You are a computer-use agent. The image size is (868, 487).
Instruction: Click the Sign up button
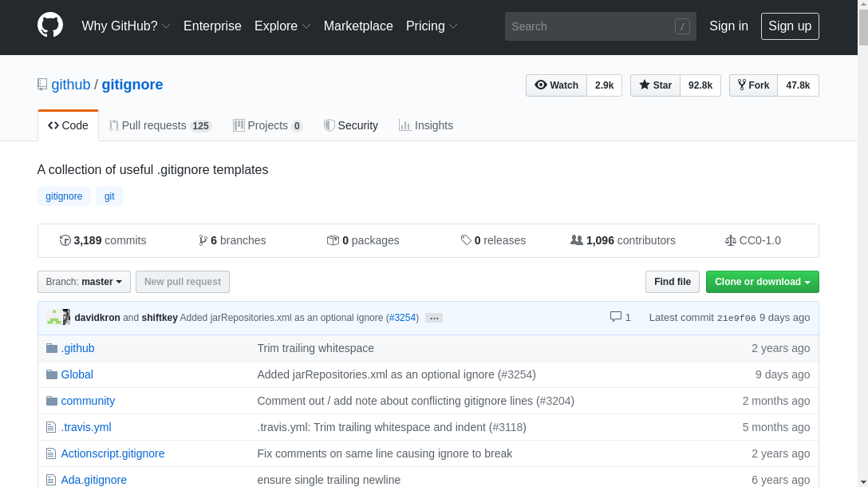(x=789, y=26)
